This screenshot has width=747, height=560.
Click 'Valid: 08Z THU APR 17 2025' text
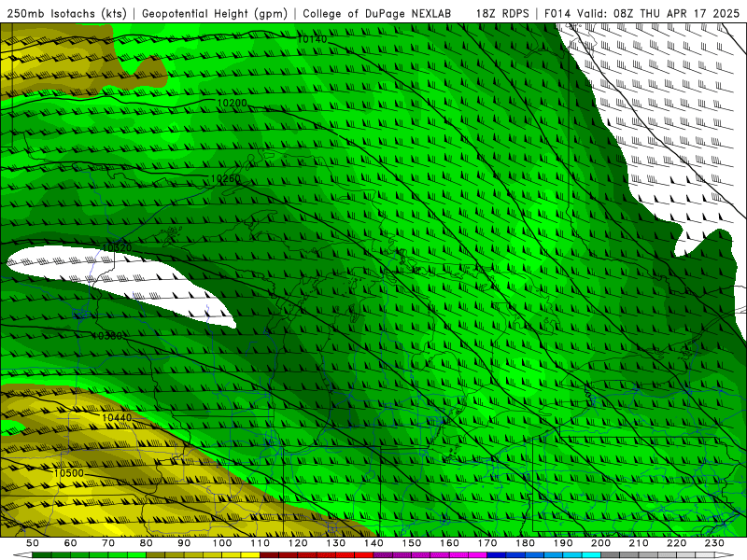pos(658,13)
